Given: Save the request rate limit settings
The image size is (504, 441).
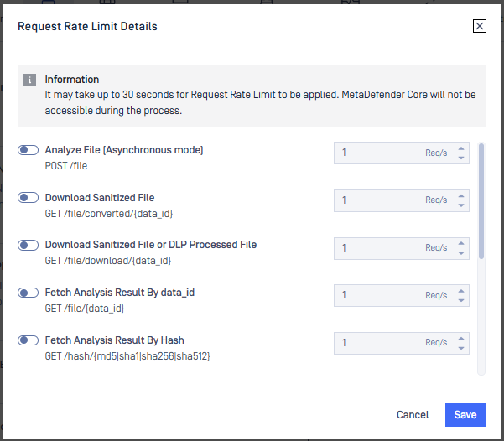Looking at the screenshot, I should coord(465,415).
